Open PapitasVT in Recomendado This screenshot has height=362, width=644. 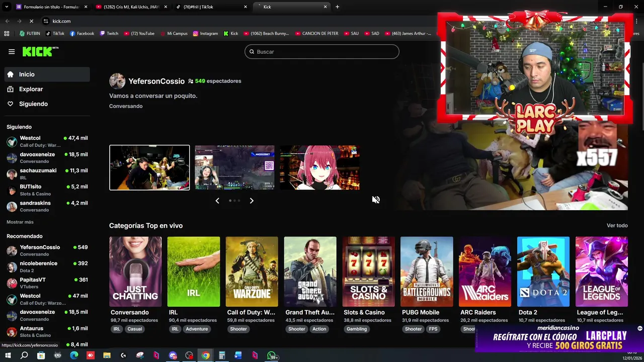pos(47,283)
